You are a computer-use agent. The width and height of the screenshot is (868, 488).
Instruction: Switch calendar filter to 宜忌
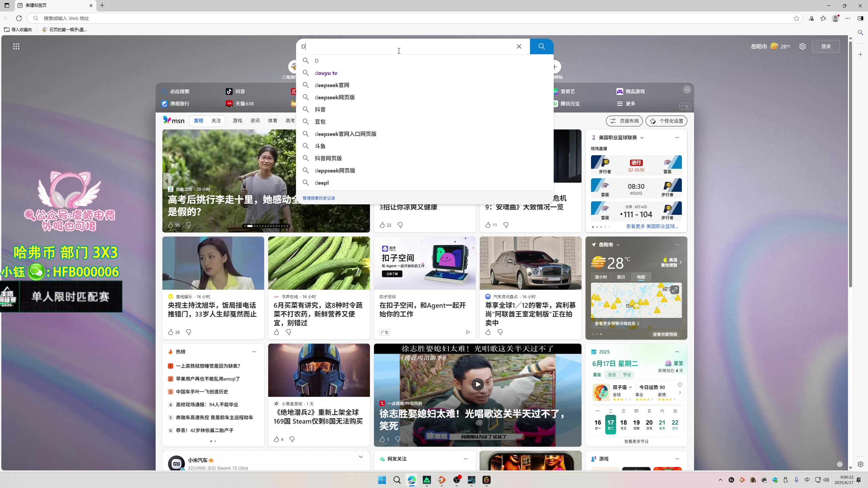coord(612,375)
